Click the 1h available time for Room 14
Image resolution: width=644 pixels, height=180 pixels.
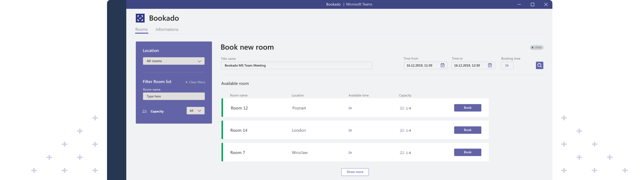[350, 130]
